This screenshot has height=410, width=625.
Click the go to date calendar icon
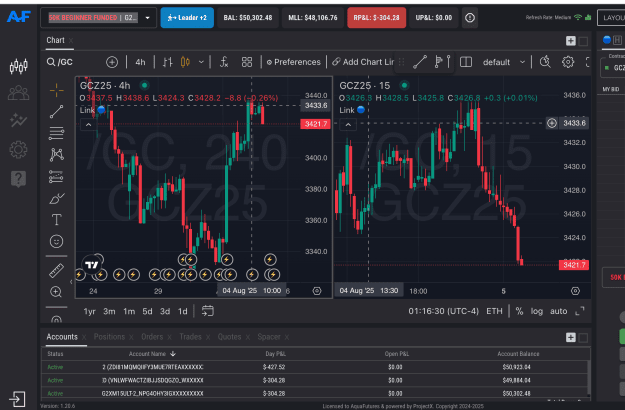click(x=208, y=311)
